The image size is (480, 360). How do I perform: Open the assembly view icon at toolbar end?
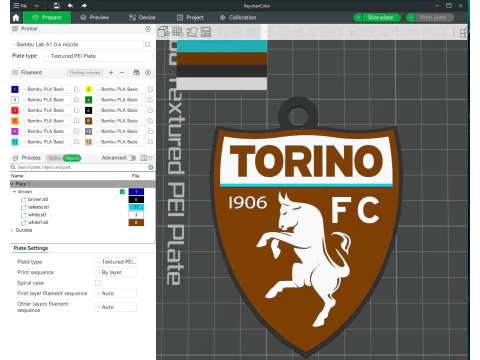click(464, 32)
